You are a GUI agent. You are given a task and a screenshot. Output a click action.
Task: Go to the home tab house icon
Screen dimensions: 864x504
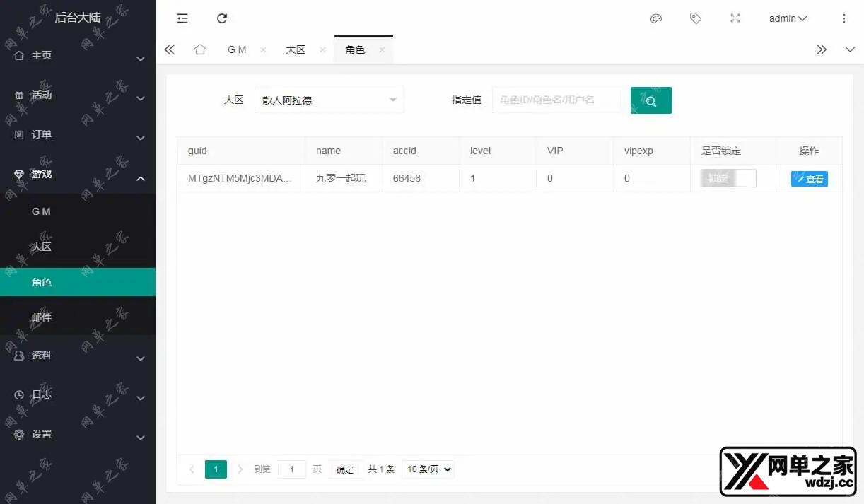(x=200, y=49)
